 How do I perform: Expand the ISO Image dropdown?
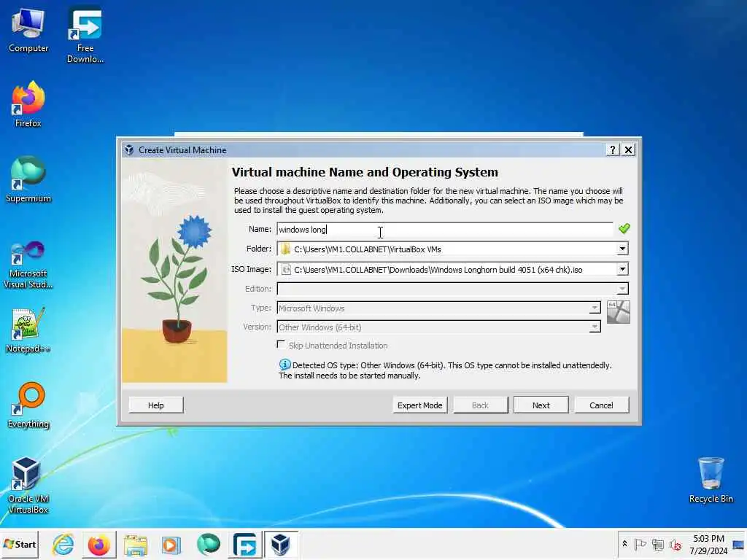tap(622, 269)
